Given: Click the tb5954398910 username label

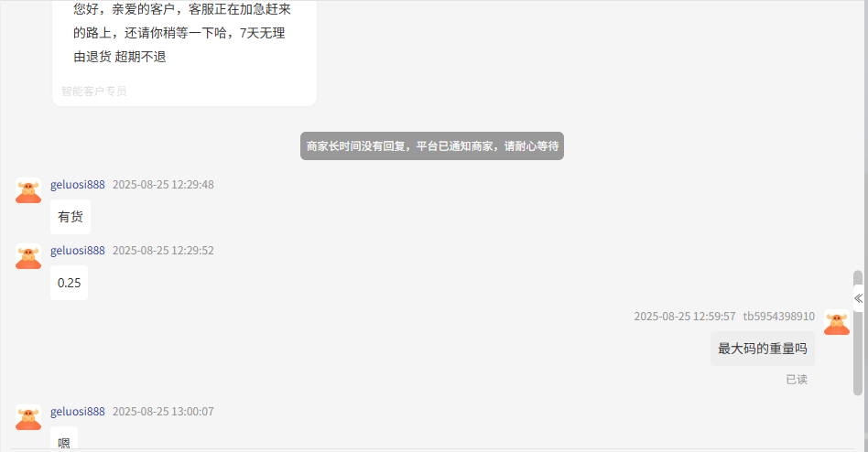Looking at the screenshot, I should coord(778,317).
